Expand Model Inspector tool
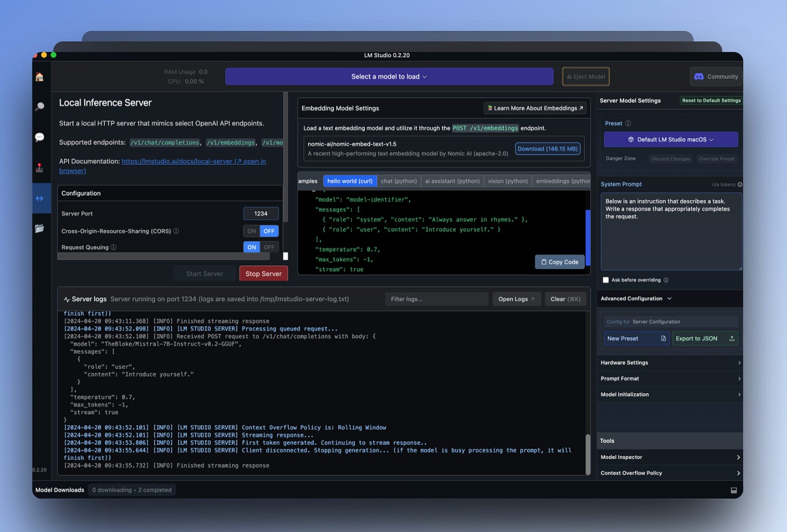Screen dimensions: 787x532 point(670,457)
